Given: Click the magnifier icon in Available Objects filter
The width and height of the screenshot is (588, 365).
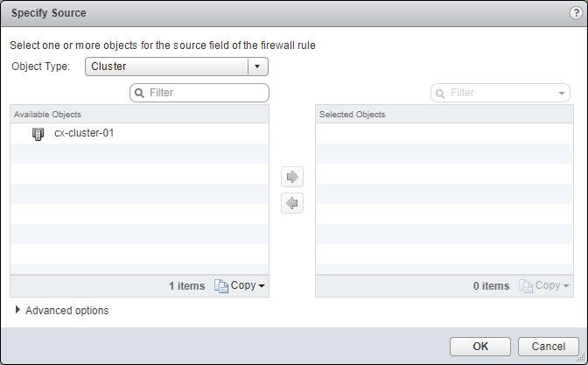Looking at the screenshot, I should tap(139, 92).
